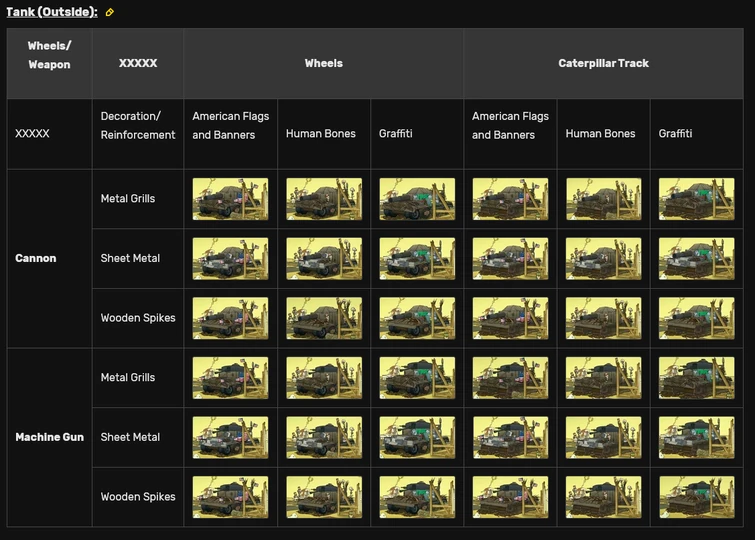Open Cannon Wooden Spikes Wheels Graffiti thumbnail
The width and height of the screenshot is (755, 540).
[x=417, y=318]
